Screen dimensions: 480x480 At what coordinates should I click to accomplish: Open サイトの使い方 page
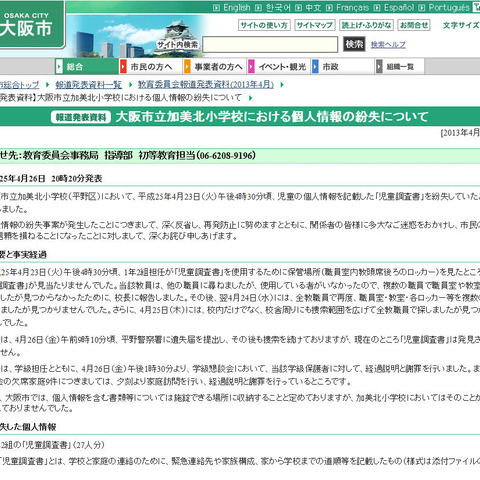tap(264, 25)
